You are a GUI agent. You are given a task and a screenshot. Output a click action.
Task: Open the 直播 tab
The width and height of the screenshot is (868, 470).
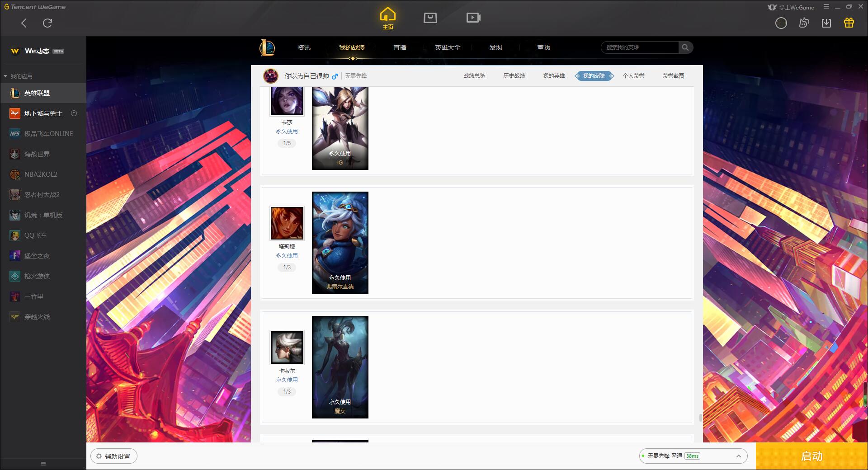[x=400, y=47]
